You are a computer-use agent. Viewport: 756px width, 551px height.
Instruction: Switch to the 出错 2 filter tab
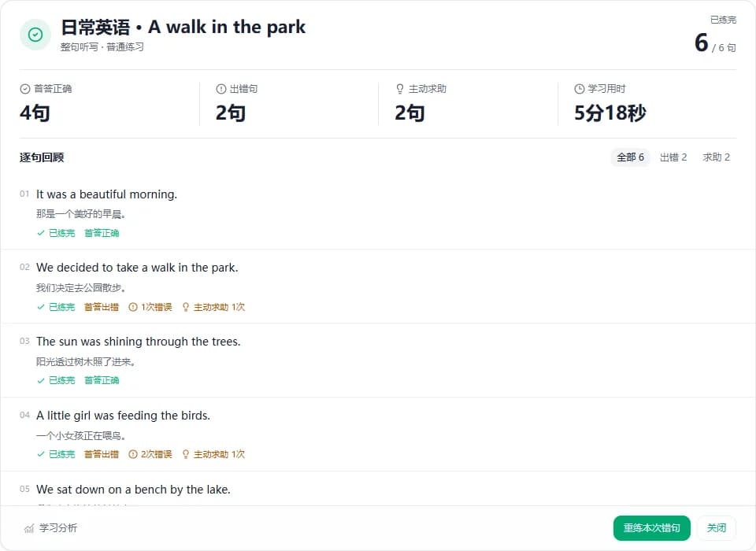click(673, 157)
